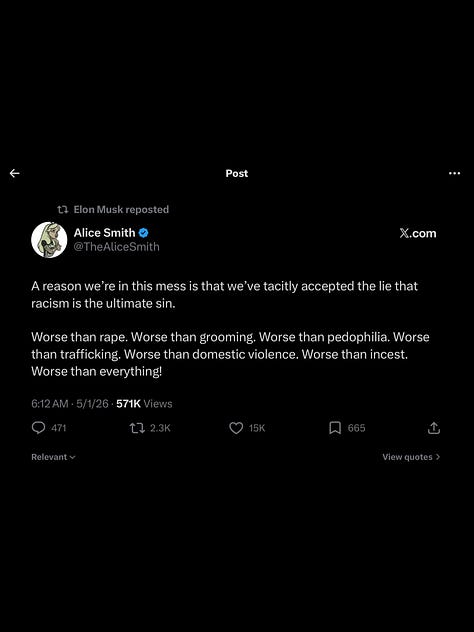Click the Alice Smith display name

[104, 233]
